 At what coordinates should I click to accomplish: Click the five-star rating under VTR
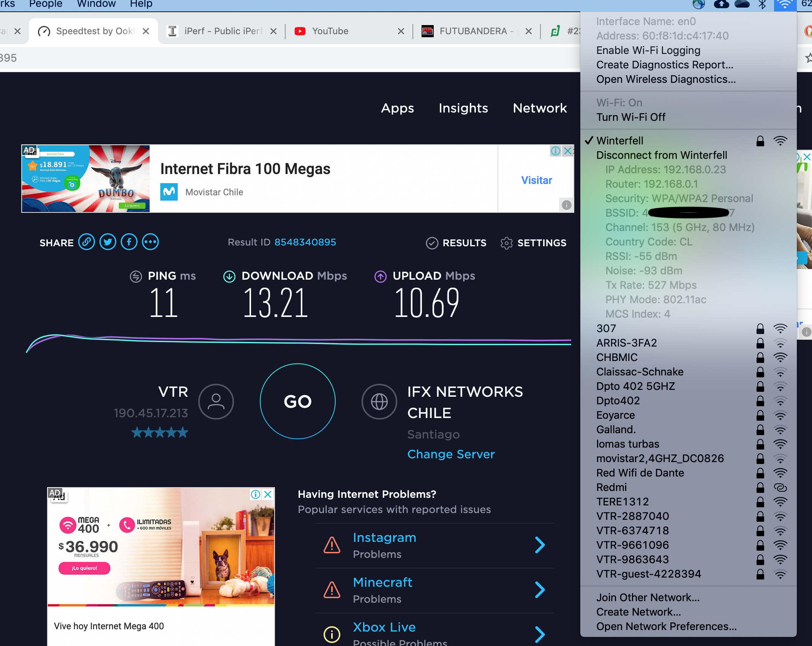pos(160,432)
